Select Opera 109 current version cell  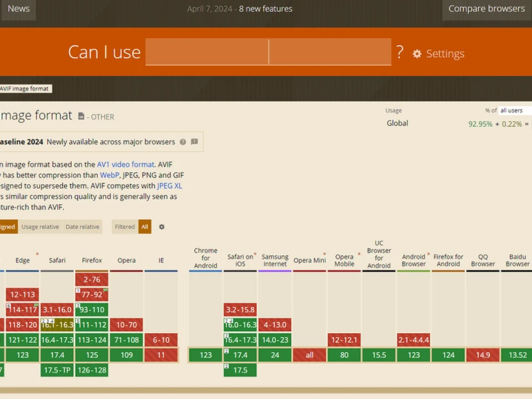[x=126, y=355]
